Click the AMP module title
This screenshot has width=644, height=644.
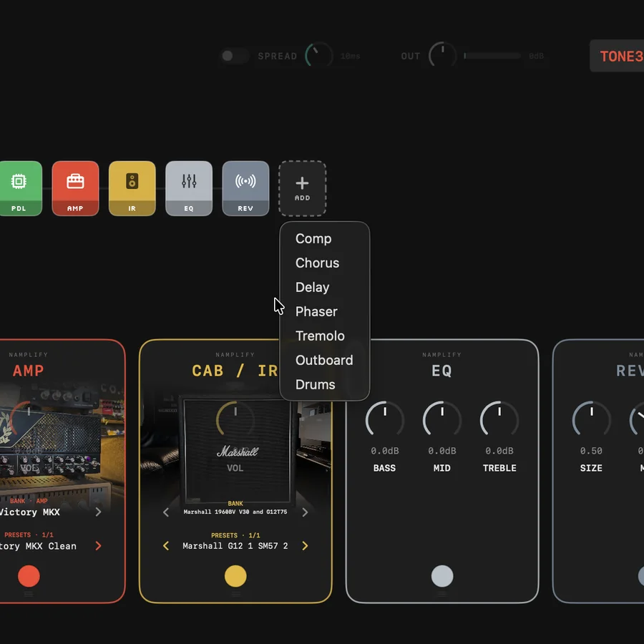[29, 371]
